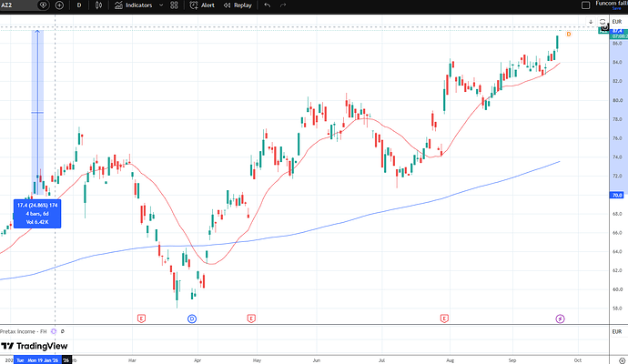Open the candlestick chart style selector
This screenshot has height=364, width=628.
pos(98,5)
